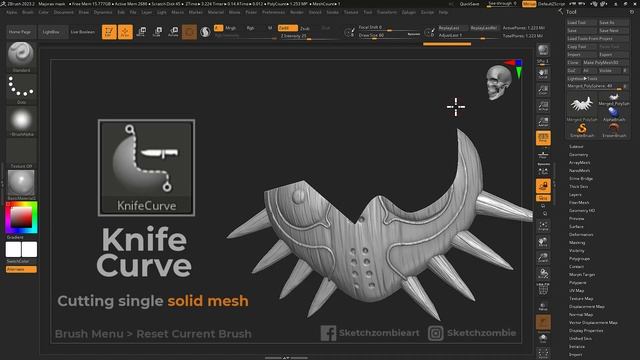Viewport: 640px width, 360px height.
Task: Adjust the Draw Size slider
Action: 389,36
